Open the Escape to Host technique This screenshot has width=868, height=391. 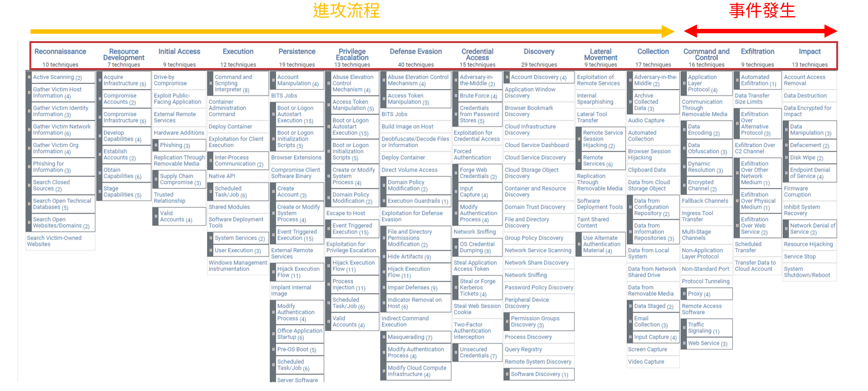pyautogui.click(x=346, y=213)
